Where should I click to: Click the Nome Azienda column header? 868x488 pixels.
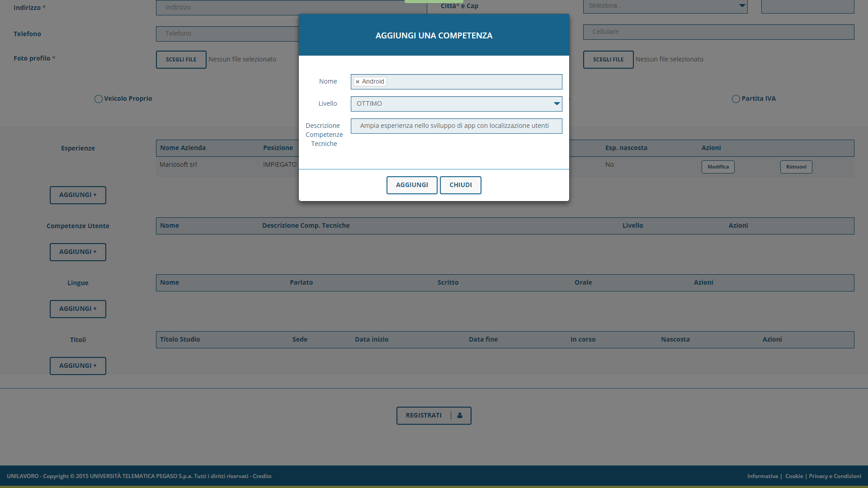click(x=183, y=148)
